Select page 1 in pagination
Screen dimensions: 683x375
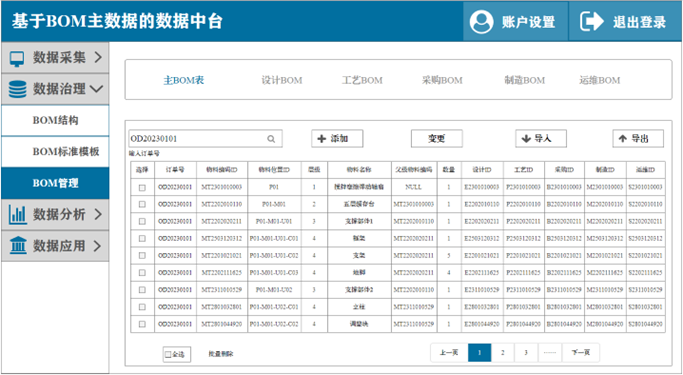pos(480,353)
